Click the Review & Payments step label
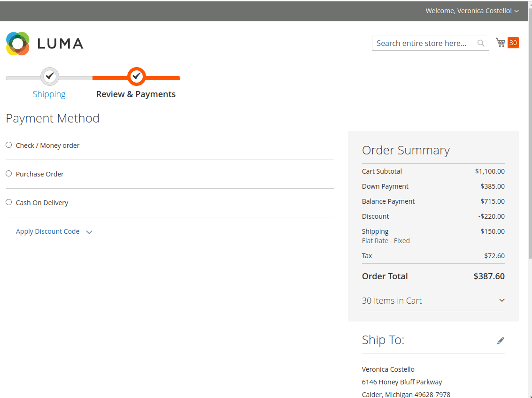The height and width of the screenshot is (398, 532). pos(136,94)
